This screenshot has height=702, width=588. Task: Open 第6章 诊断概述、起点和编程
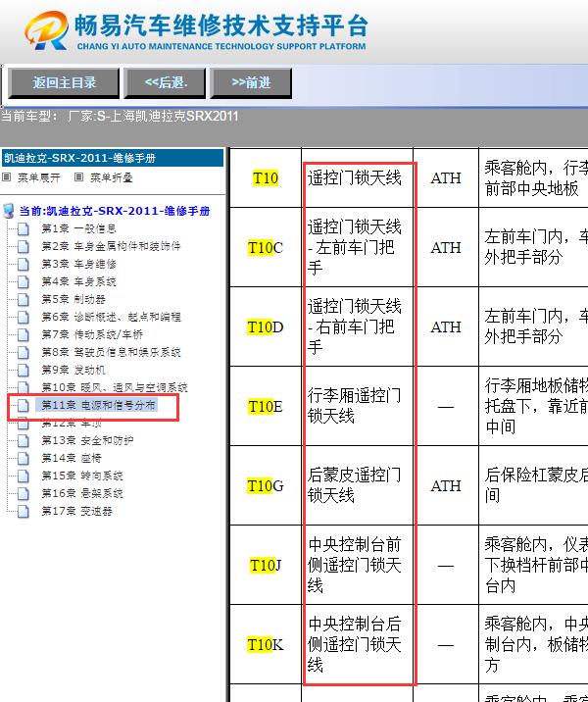(111, 317)
